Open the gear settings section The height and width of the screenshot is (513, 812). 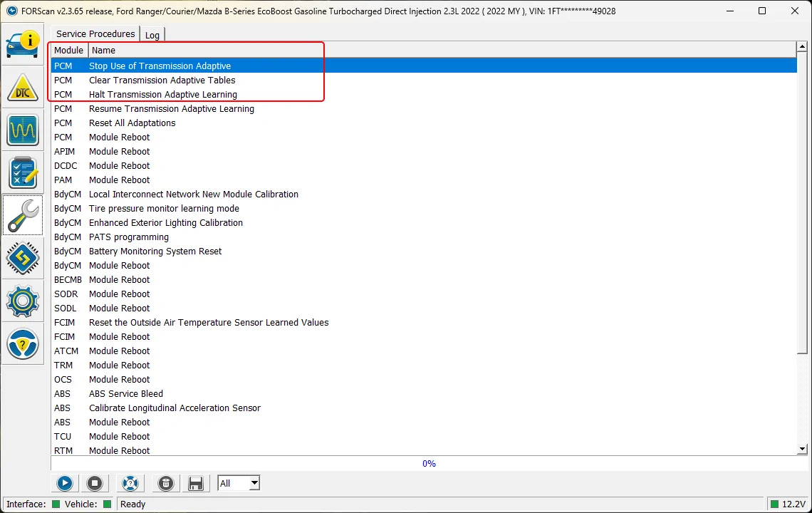(x=23, y=301)
